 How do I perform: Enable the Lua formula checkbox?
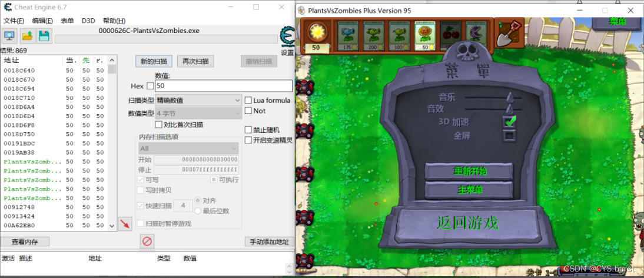click(x=248, y=101)
